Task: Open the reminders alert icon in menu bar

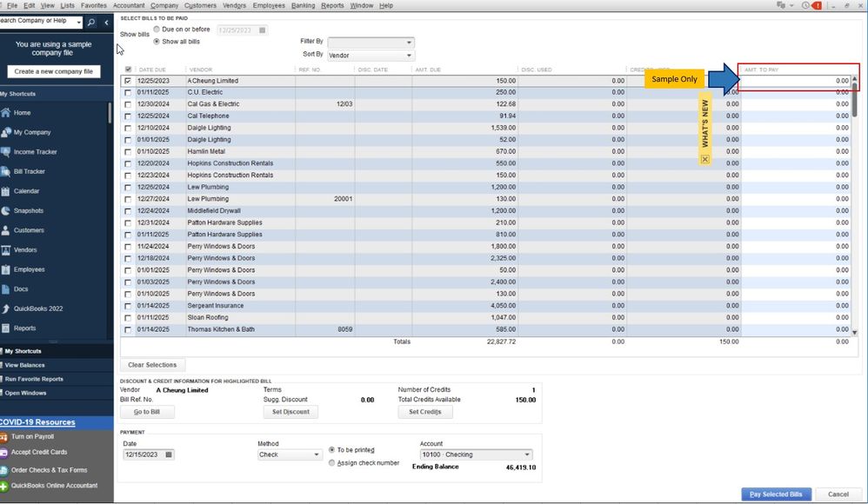Action: coord(817,5)
